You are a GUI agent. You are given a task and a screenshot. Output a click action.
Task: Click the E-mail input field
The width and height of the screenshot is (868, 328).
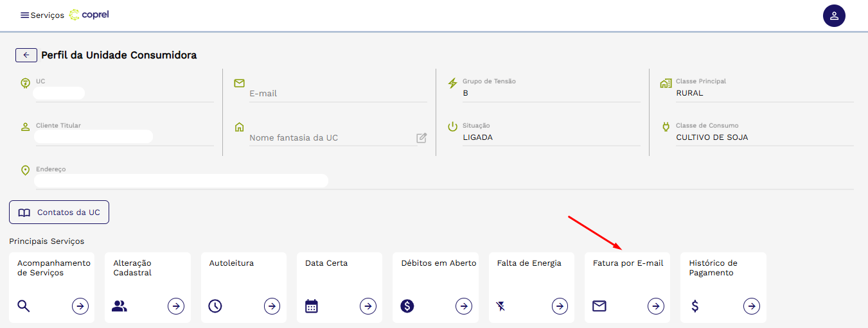click(337, 94)
